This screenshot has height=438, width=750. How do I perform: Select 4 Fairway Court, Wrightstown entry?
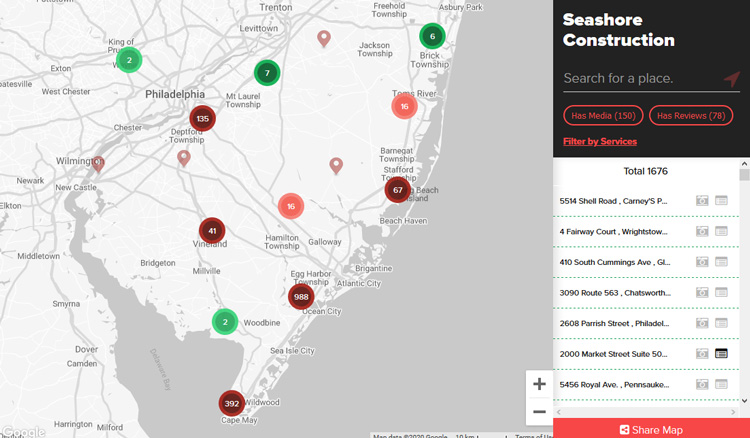(x=646, y=231)
